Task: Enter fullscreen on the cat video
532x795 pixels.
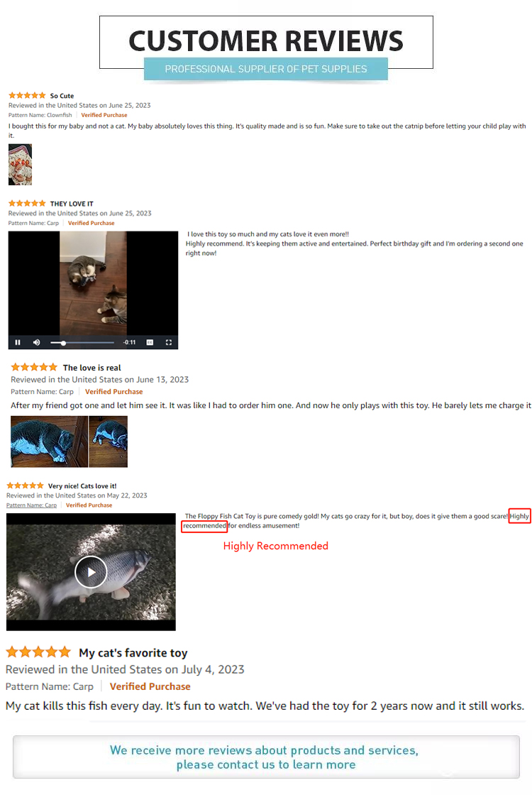Action: [169, 342]
